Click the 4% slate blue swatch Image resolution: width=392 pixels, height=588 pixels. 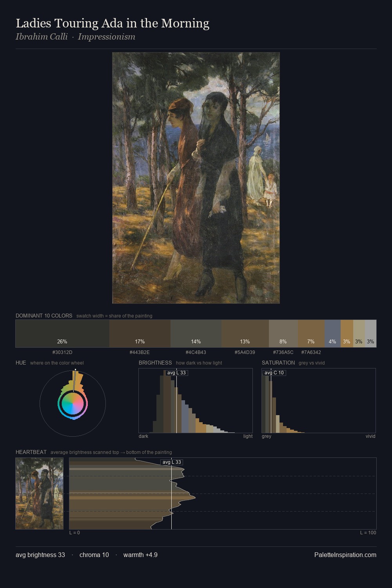[x=332, y=334]
